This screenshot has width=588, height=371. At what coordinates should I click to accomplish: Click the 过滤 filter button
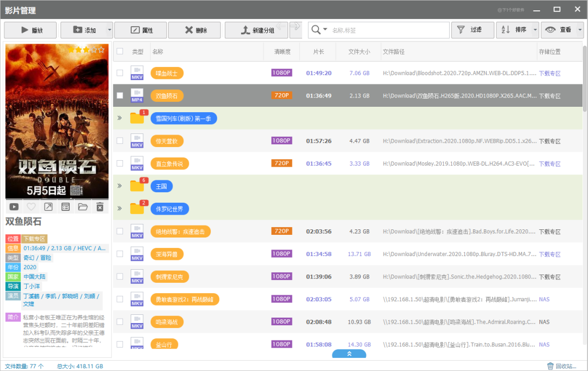click(472, 30)
